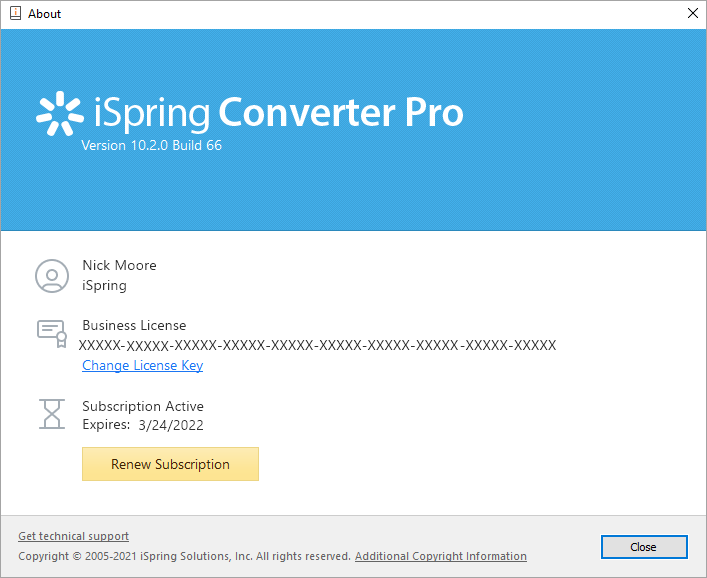Open Additional Copyright Information link

click(x=441, y=556)
